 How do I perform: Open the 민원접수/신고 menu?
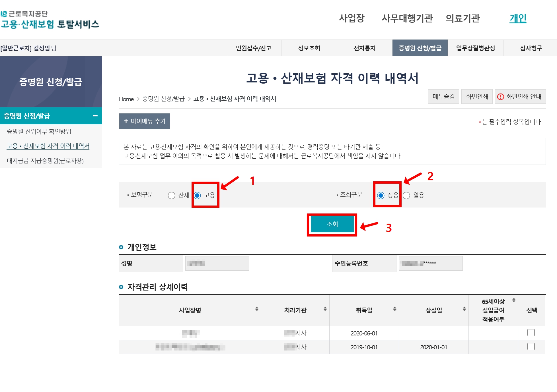[253, 48]
